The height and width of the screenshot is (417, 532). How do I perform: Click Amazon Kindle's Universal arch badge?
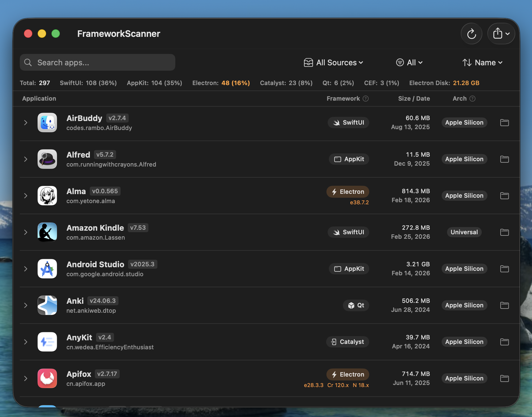pyautogui.click(x=464, y=232)
